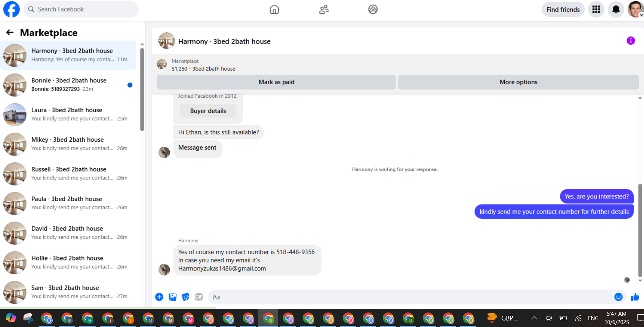Click the chat messages scrollbar
644x327 pixels.
tap(640, 230)
